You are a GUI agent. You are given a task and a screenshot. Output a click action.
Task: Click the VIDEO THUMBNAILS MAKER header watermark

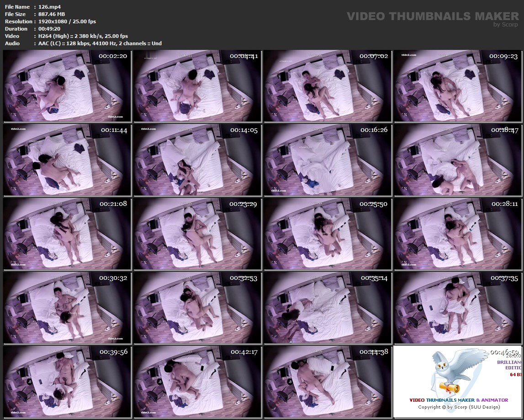432,16
